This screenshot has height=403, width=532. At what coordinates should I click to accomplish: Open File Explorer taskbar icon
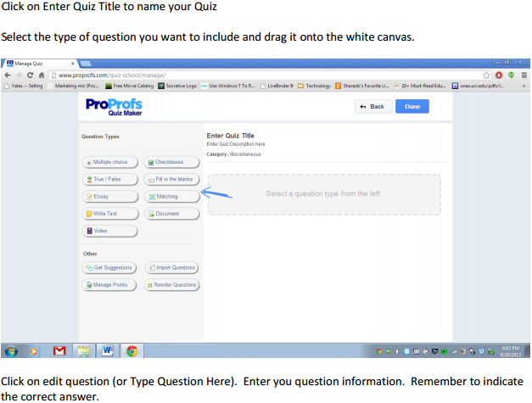[x=83, y=351]
